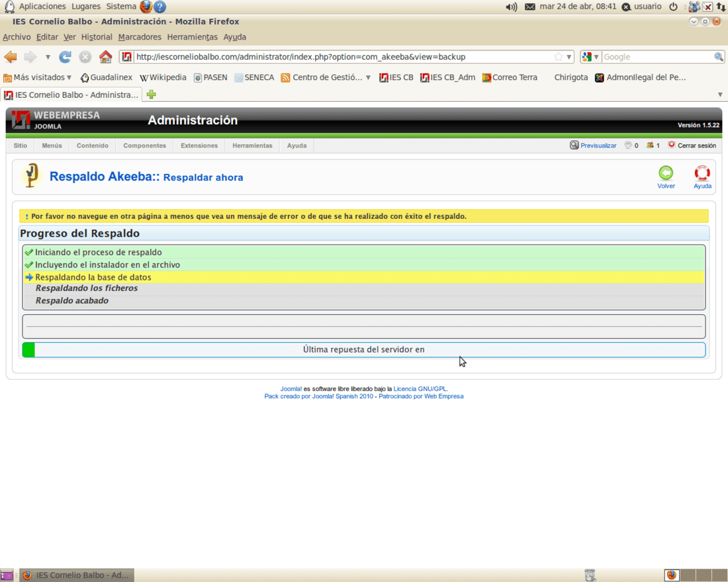Click the Firefox back arrow button
Image resolution: width=728 pixels, height=582 pixels.
[10, 57]
